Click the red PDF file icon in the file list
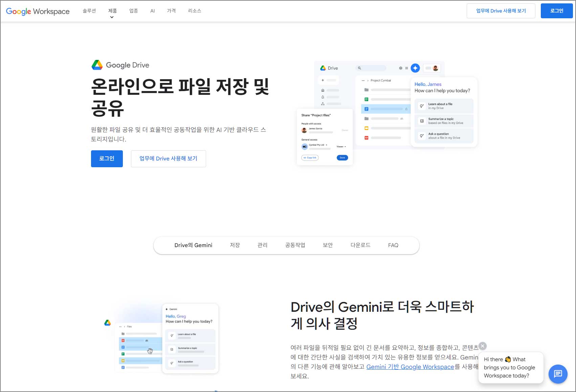Viewport: 576px width, 392px height. tap(366, 137)
